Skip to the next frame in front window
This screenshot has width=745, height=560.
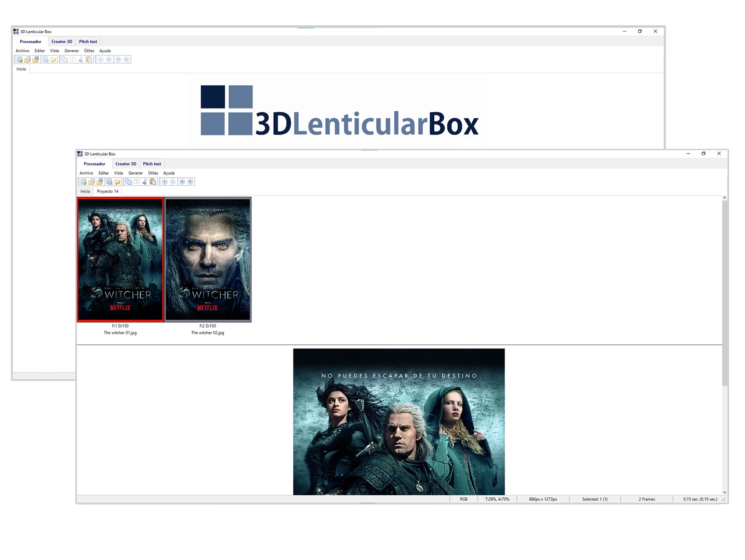pos(190,182)
